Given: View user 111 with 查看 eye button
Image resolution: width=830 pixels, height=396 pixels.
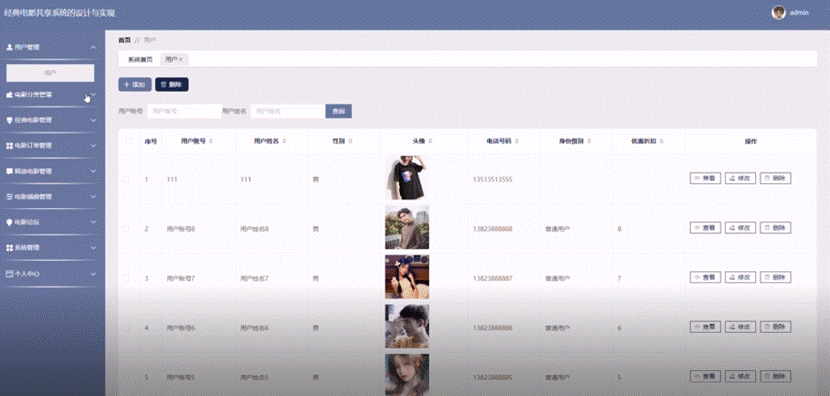Looking at the screenshot, I should (705, 178).
